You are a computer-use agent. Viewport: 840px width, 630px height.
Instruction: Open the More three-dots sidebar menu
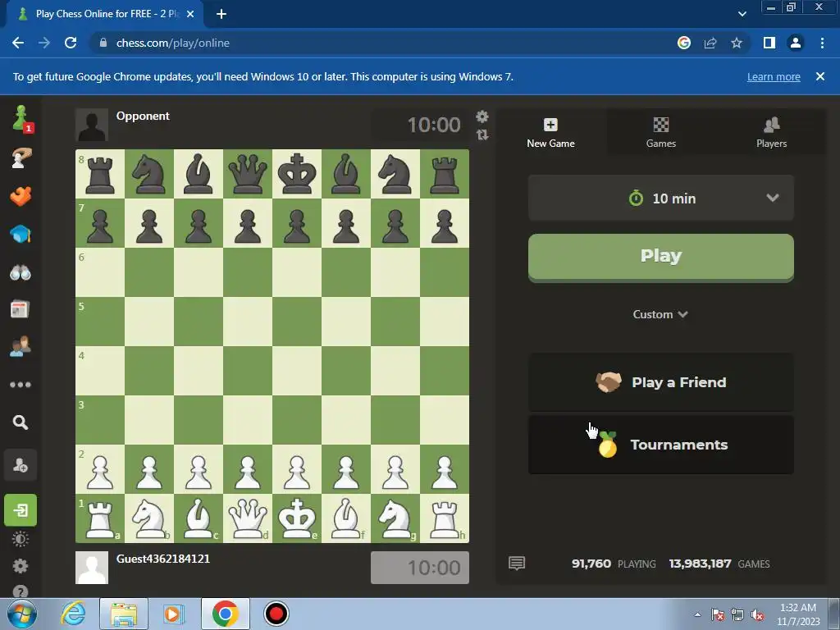coord(21,385)
